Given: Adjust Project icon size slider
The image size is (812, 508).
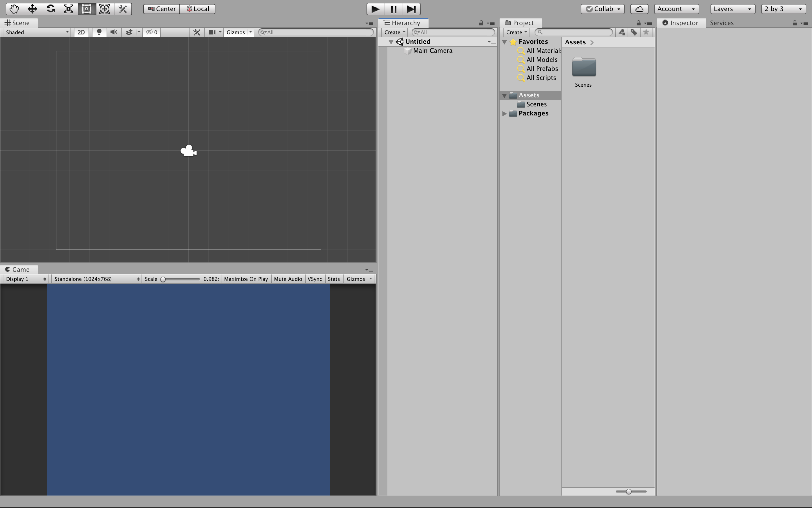Looking at the screenshot, I should click(631, 492).
